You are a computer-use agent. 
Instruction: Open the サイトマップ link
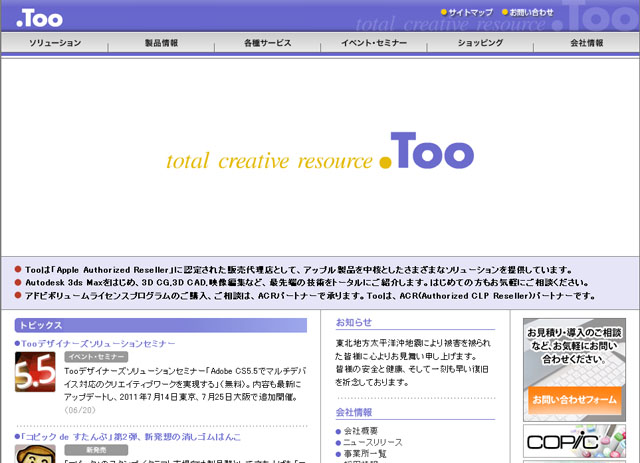point(467,12)
